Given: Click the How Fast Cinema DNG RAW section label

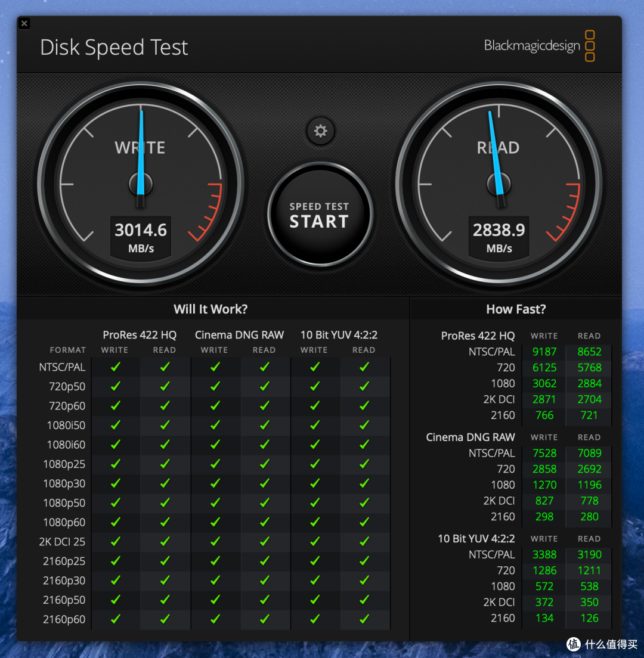Looking at the screenshot, I should coord(470,437).
